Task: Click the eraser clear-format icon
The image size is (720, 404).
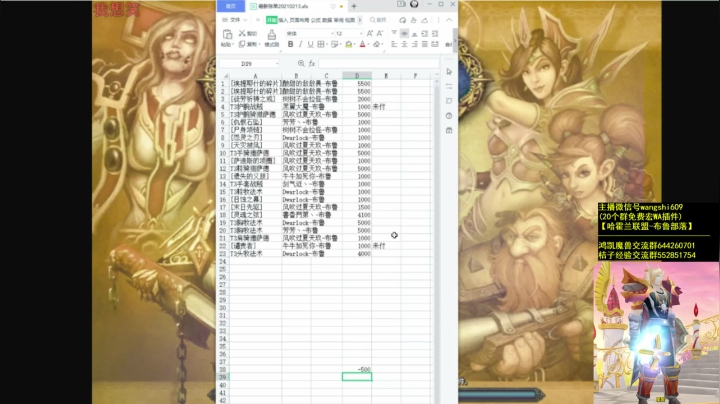Action: (377, 44)
